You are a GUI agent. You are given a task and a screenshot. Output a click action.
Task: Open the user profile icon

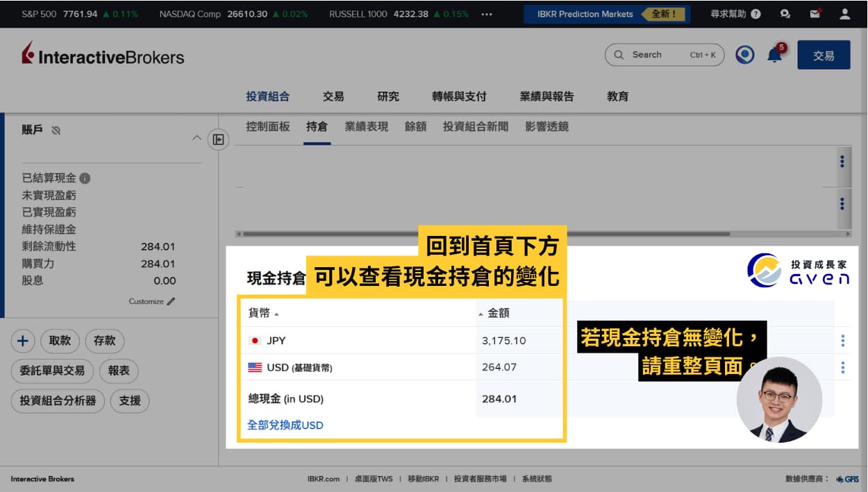coord(844,14)
